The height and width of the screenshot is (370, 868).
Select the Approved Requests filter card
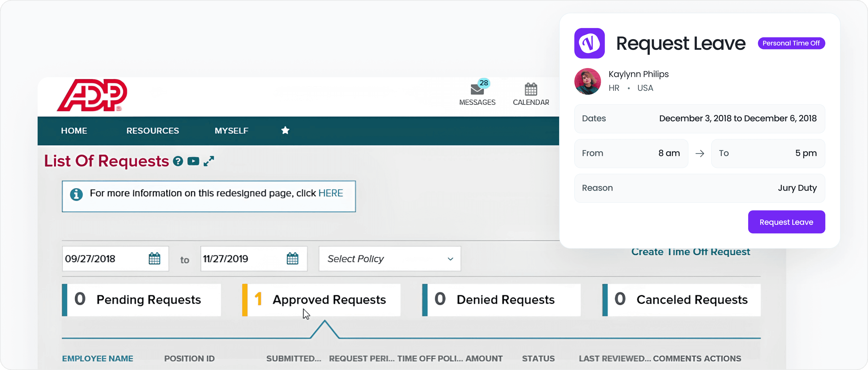click(x=321, y=300)
